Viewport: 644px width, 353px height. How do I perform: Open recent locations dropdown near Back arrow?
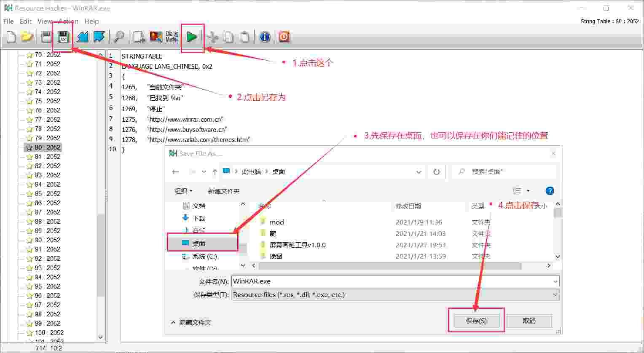click(204, 172)
